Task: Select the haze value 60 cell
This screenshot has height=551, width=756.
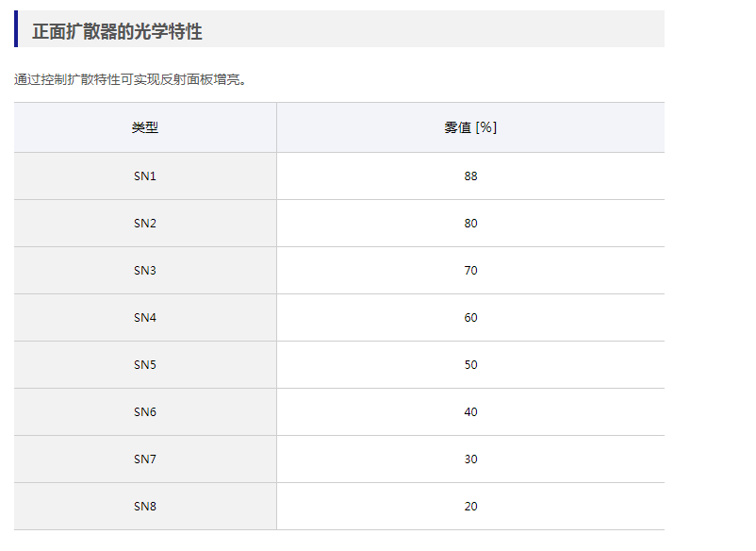Action: (x=470, y=318)
